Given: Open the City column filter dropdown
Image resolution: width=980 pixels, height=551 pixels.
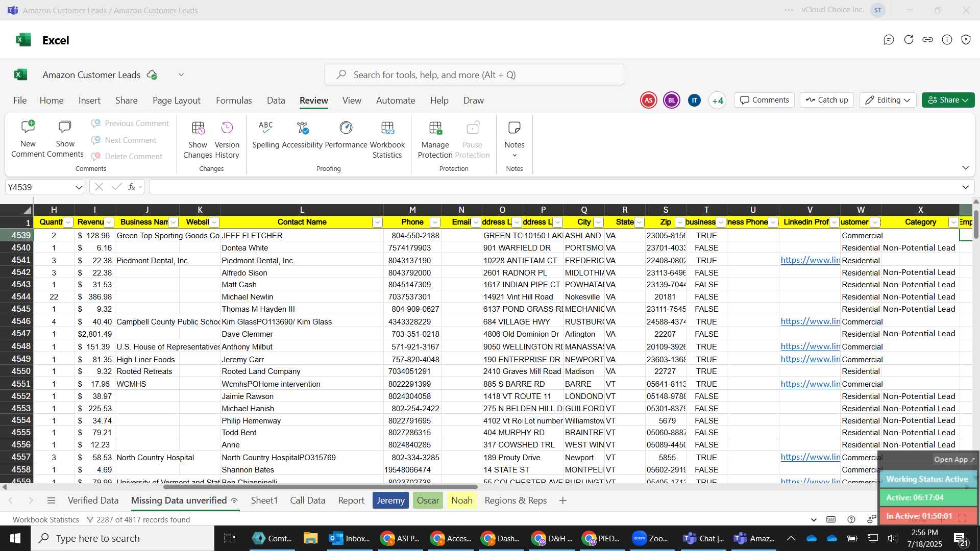Looking at the screenshot, I should [598, 222].
